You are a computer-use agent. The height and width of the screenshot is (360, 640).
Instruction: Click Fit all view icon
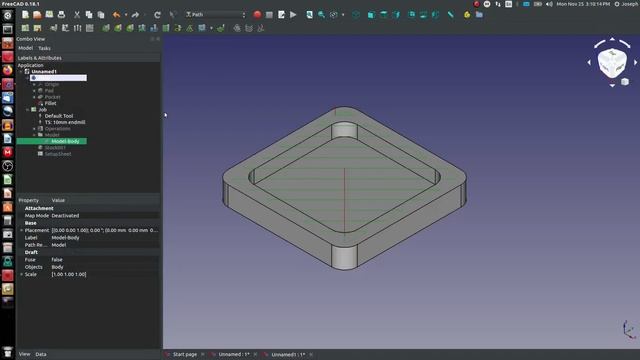pos(309,15)
